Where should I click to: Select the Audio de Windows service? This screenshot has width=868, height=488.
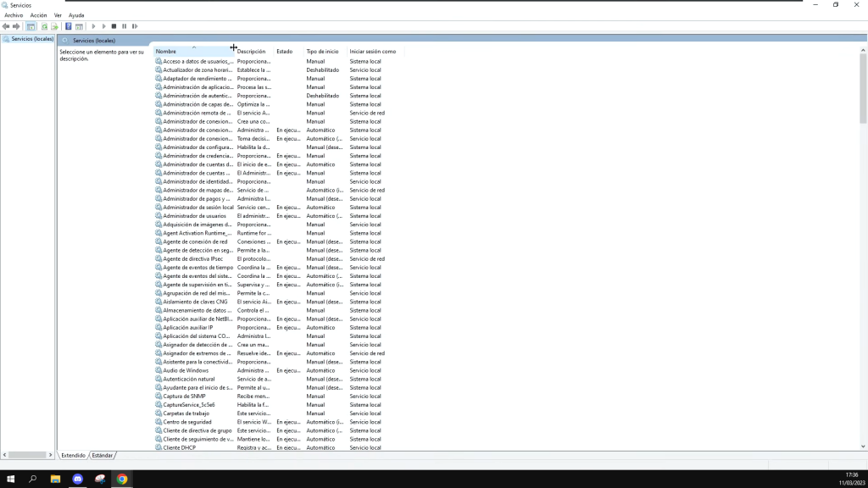pyautogui.click(x=186, y=370)
